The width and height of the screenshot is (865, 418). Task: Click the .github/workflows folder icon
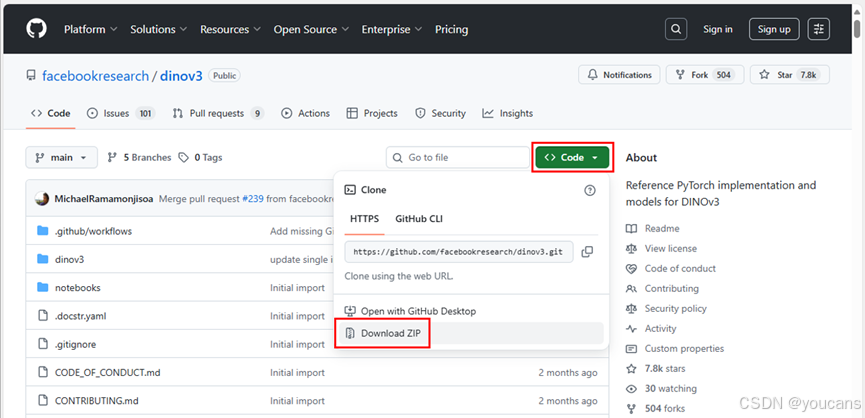[43, 231]
